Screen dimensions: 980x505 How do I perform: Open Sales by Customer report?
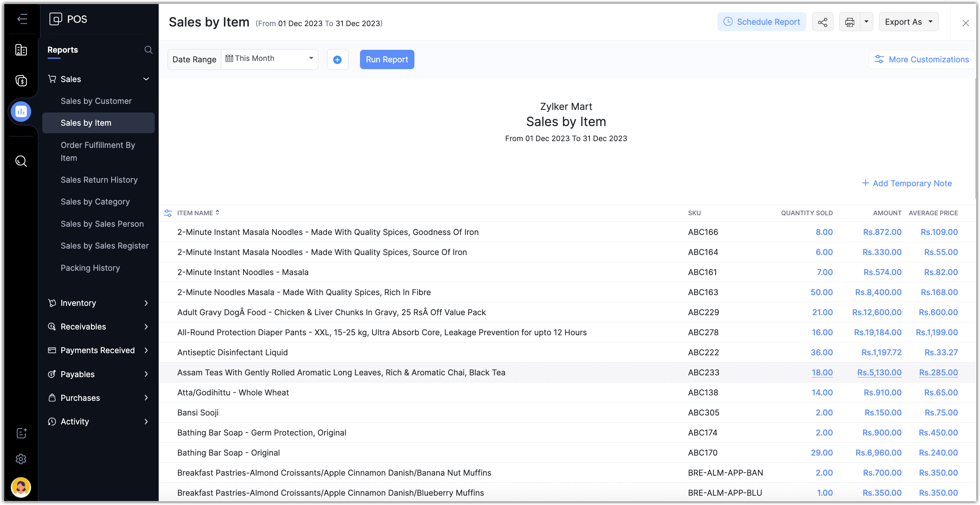[x=96, y=101]
